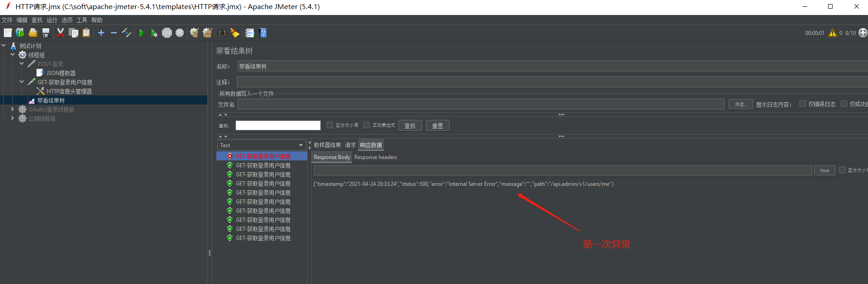Toggle 仅错误日志 checkbox

(x=802, y=104)
